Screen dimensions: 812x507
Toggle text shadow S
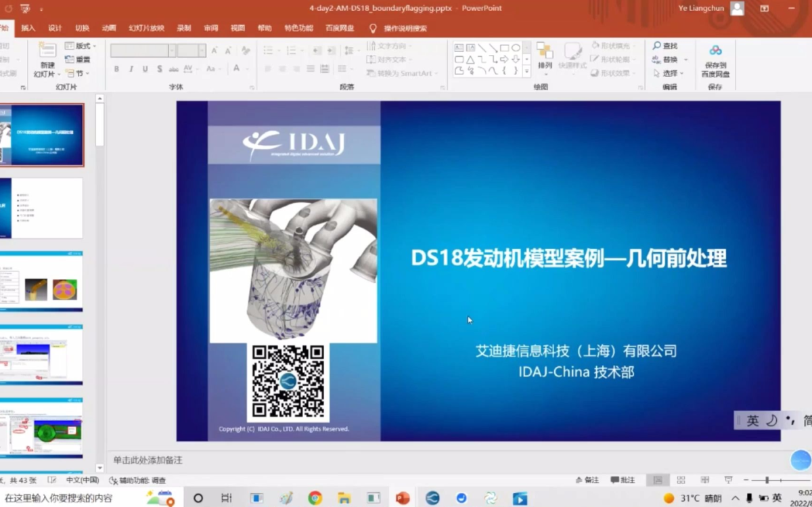pyautogui.click(x=160, y=69)
